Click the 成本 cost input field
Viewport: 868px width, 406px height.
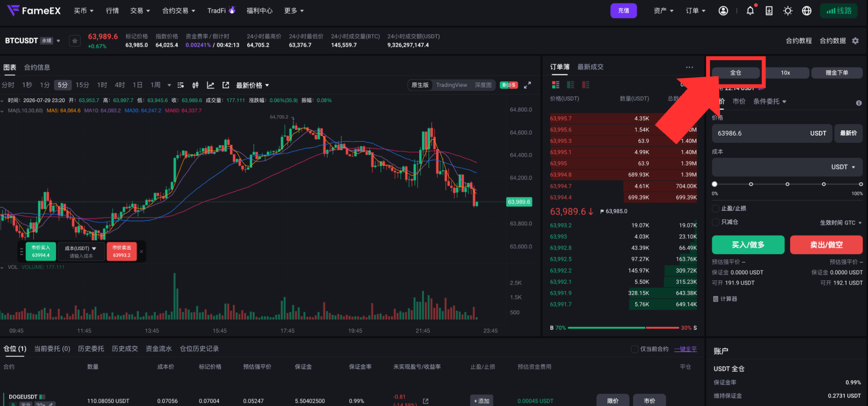pyautogui.click(x=787, y=167)
